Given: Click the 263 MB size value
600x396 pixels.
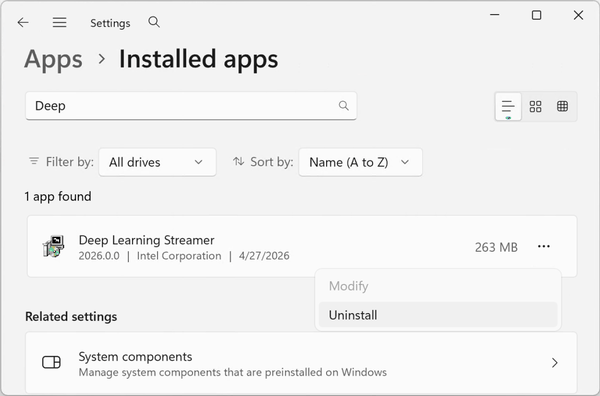Looking at the screenshot, I should (496, 248).
